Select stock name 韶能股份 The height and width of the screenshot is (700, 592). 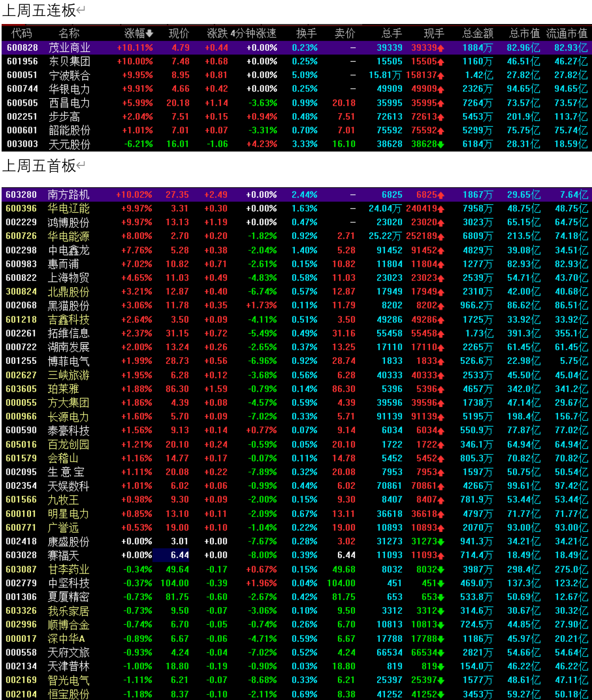(69, 131)
